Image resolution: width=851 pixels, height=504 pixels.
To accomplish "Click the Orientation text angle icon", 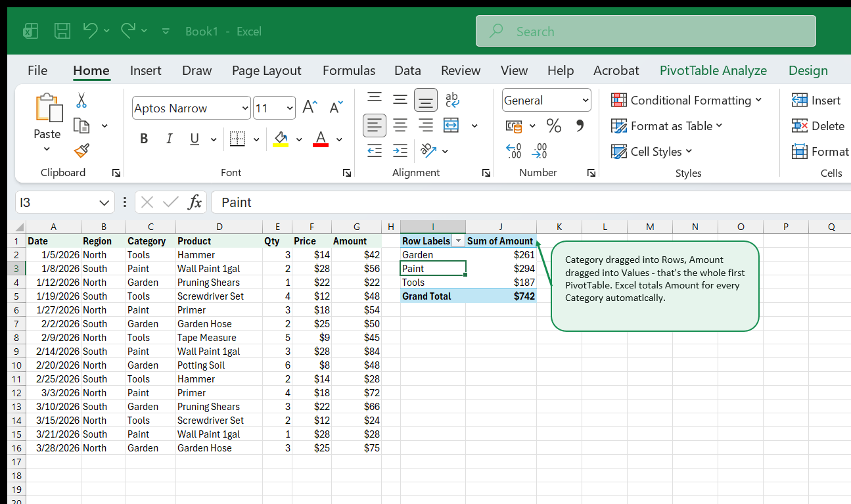I will (x=428, y=150).
